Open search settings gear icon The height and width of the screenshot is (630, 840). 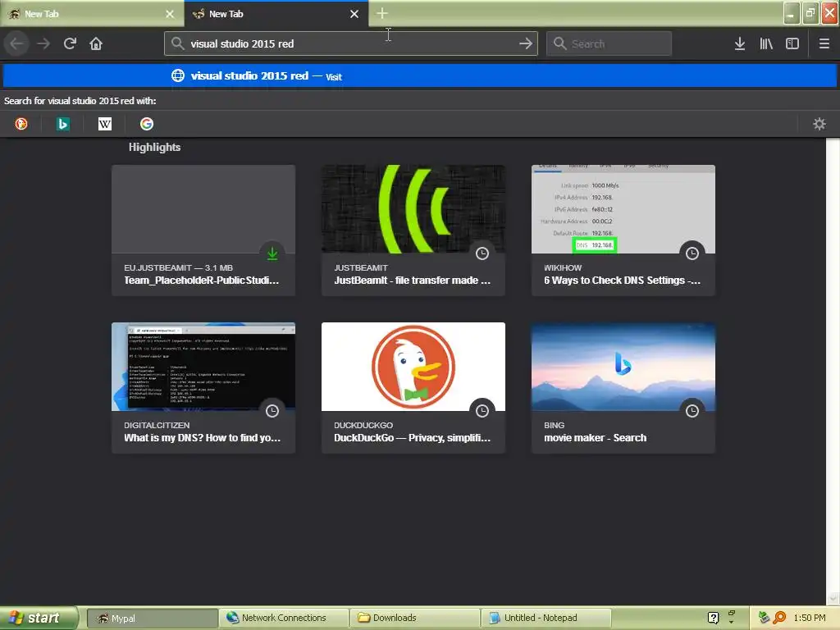[x=819, y=125]
